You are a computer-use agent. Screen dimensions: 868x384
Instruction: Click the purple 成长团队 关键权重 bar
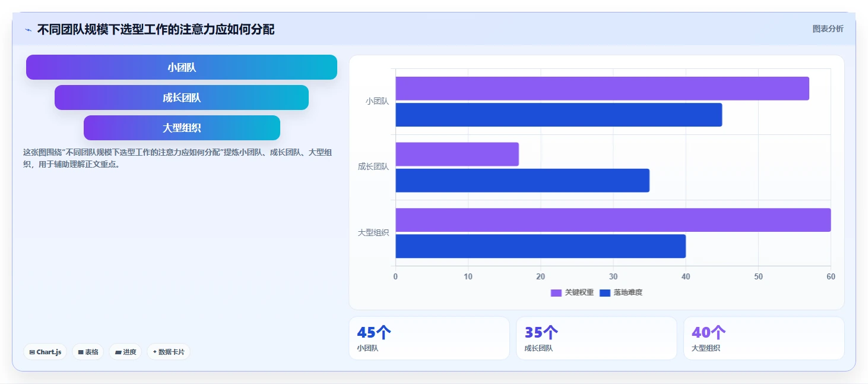[x=457, y=154]
